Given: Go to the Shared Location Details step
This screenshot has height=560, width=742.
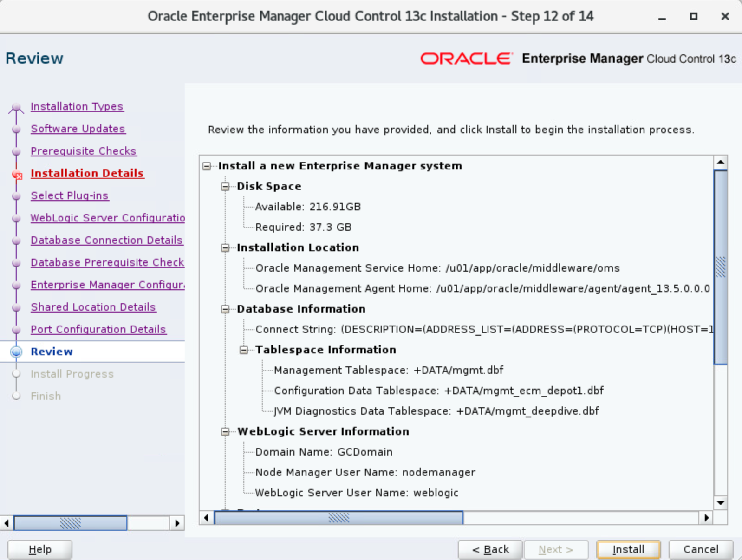Looking at the screenshot, I should (x=93, y=307).
